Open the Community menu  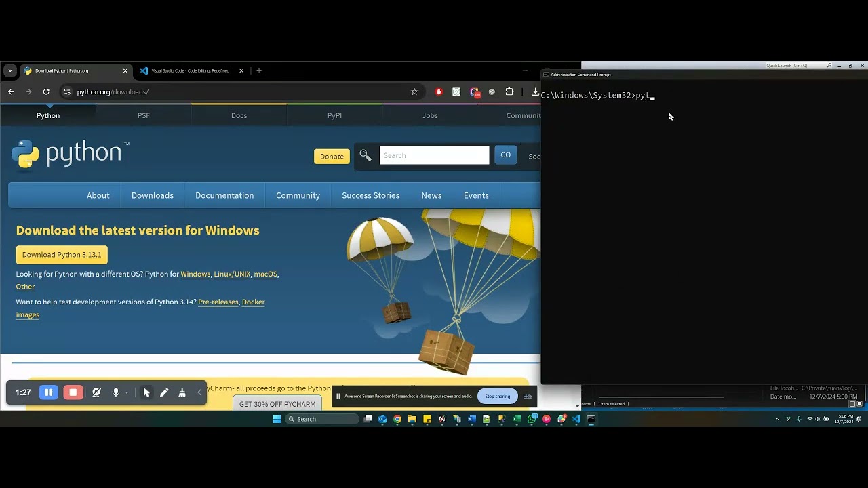coord(298,195)
